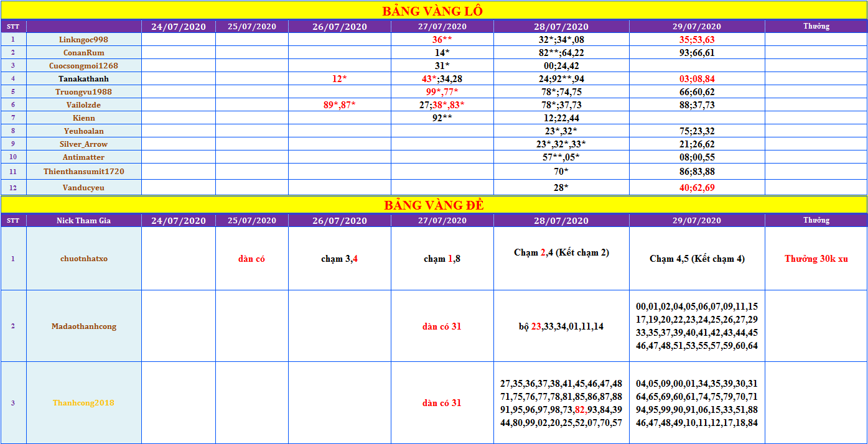Click the red 35;53,63 cell
Screen dimensions: 868x444
pyautogui.click(x=697, y=39)
